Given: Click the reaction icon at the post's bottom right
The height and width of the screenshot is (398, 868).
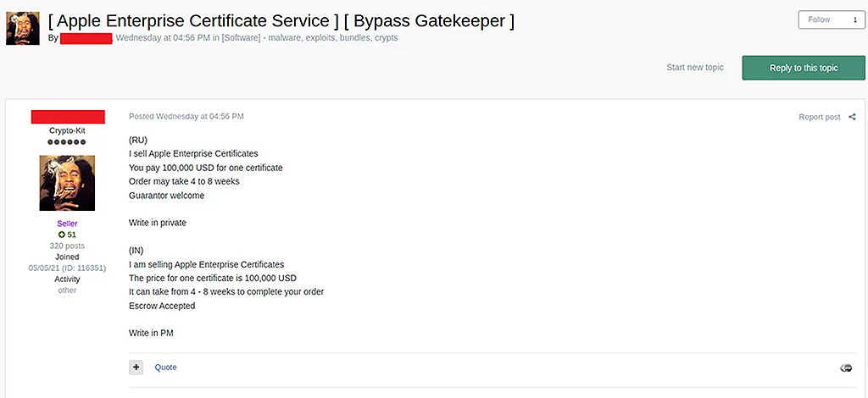Looking at the screenshot, I should point(846,368).
